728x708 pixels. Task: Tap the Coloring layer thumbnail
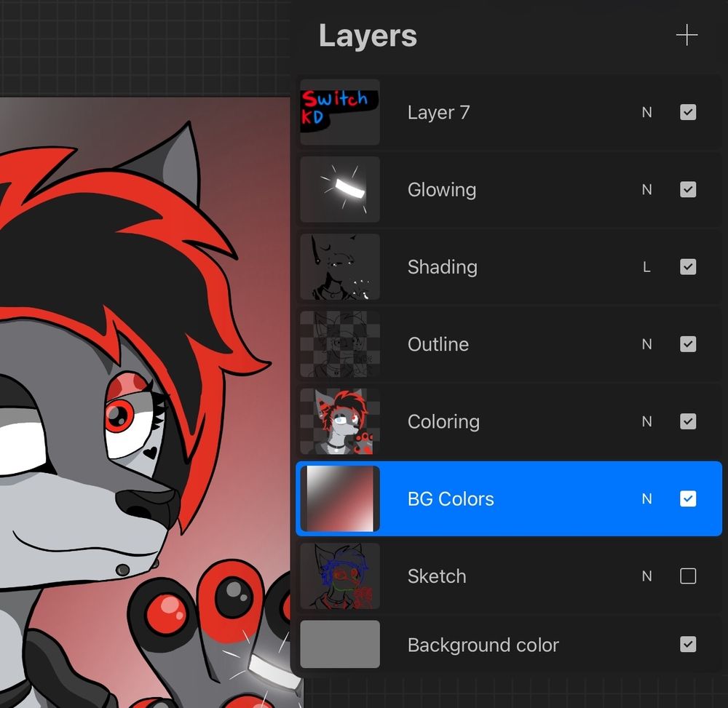340,421
